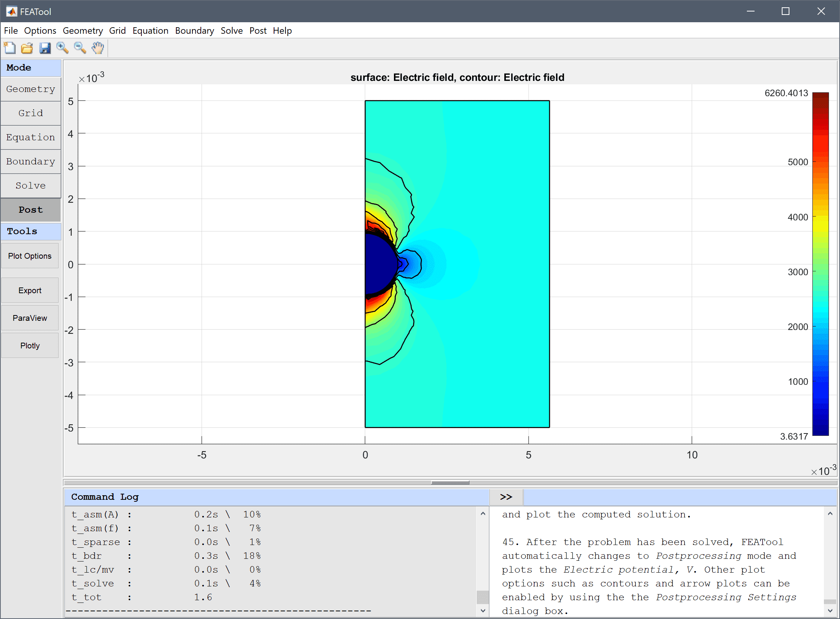Open the Solve menu
This screenshot has height=619, width=840.
(231, 31)
